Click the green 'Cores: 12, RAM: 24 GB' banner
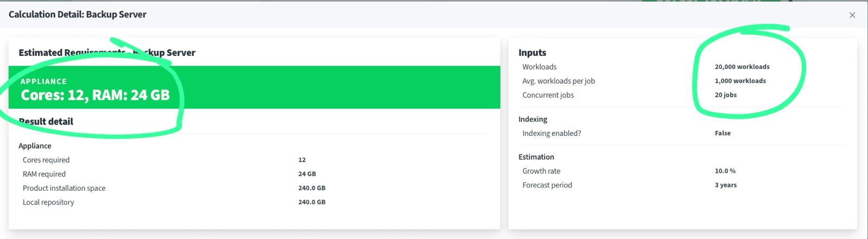The width and height of the screenshot is (868, 239). click(x=254, y=87)
